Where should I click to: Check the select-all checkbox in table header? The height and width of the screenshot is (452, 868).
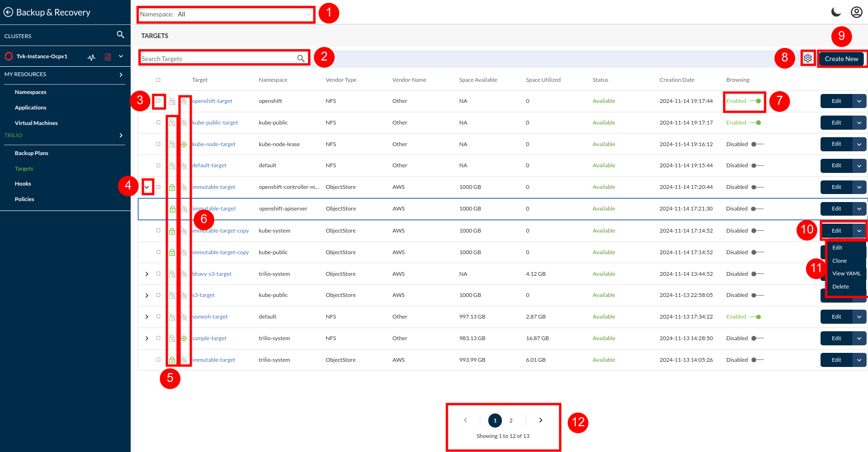coord(158,80)
